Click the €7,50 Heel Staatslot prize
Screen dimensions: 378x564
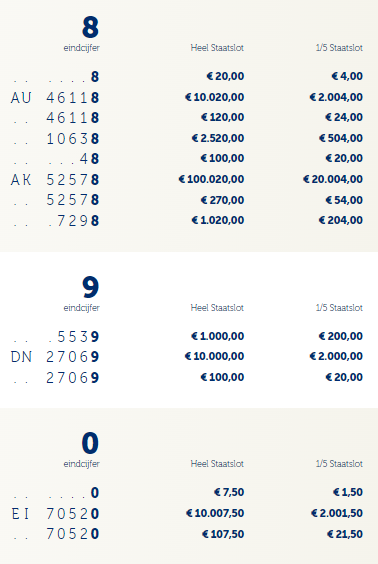pyautogui.click(x=229, y=492)
